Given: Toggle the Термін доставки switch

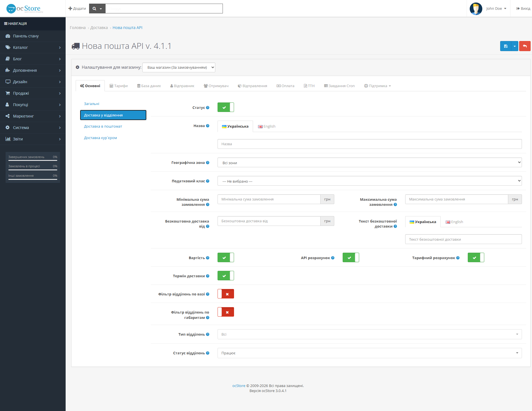Looking at the screenshot, I should point(226,276).
